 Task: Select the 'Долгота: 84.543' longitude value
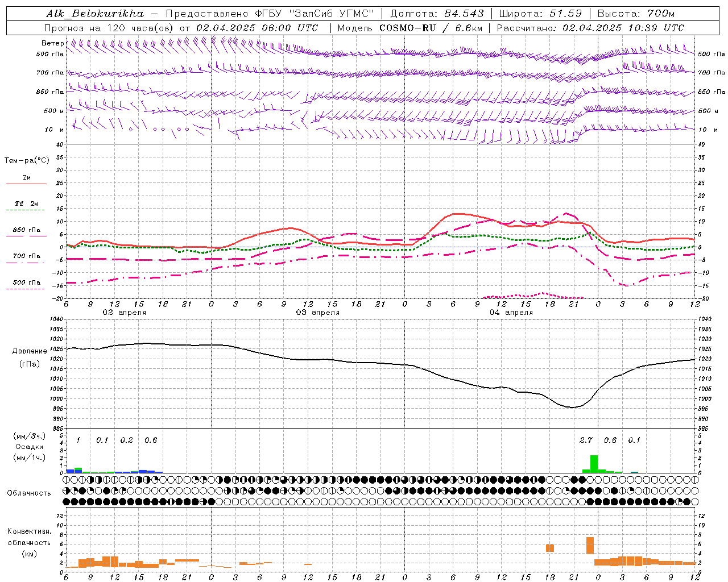click(x=437, y=14)
